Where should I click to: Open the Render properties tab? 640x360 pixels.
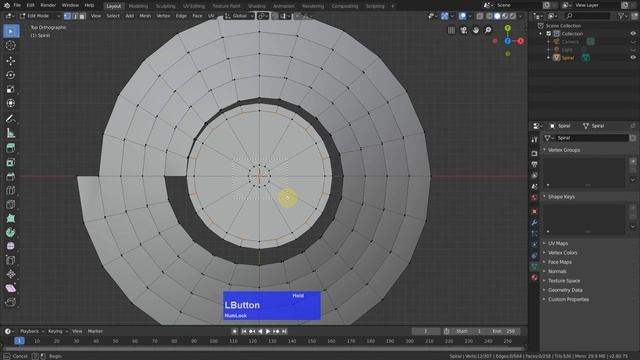[x=534, y=153]
